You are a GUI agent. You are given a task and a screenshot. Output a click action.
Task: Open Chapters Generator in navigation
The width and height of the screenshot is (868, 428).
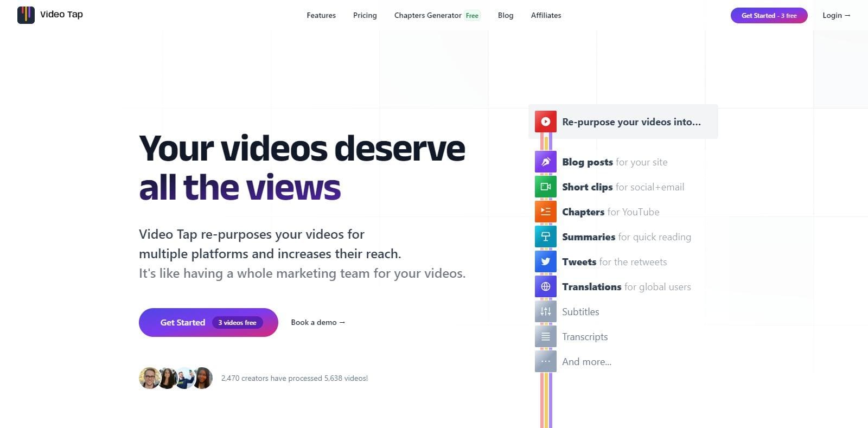427,15
